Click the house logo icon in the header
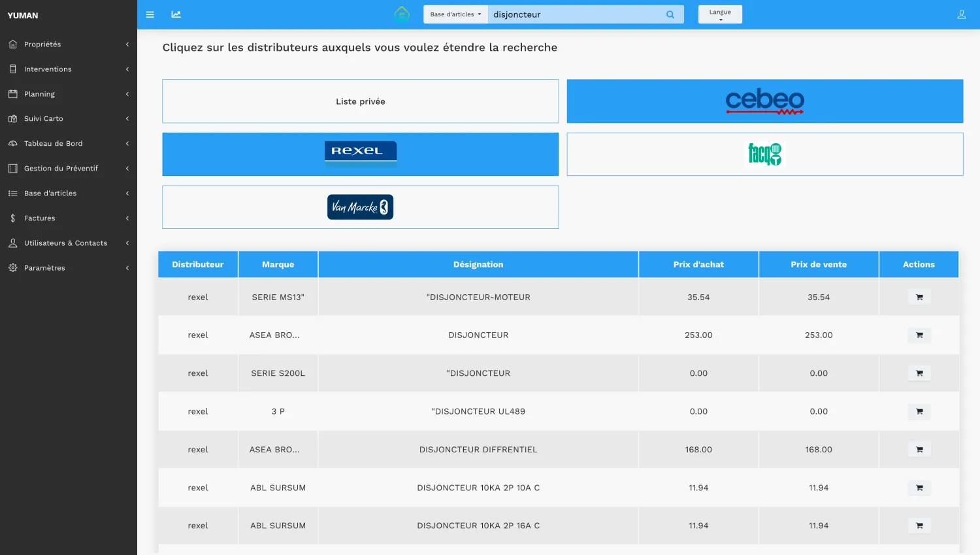Screen dimensions: 980x555 tap(402, 14)
